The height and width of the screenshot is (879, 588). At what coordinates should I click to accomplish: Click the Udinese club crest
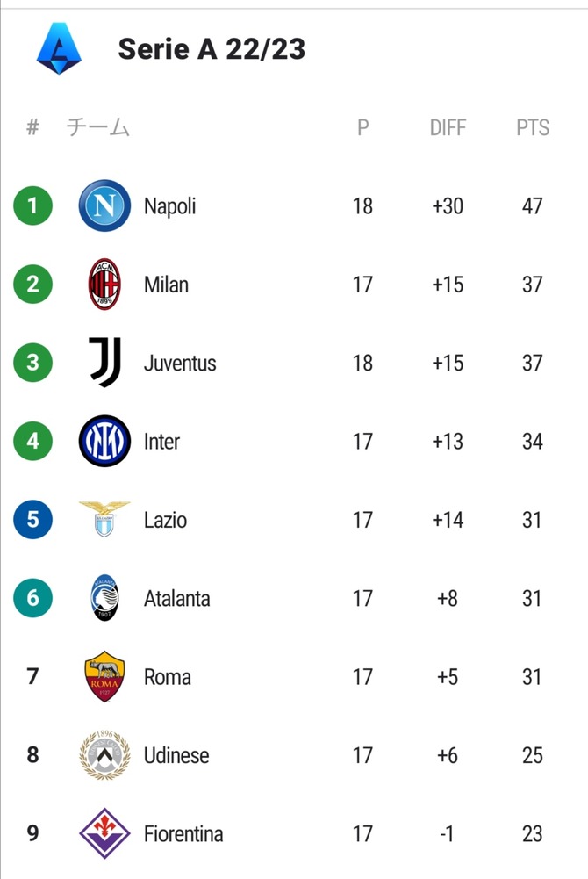104,755
